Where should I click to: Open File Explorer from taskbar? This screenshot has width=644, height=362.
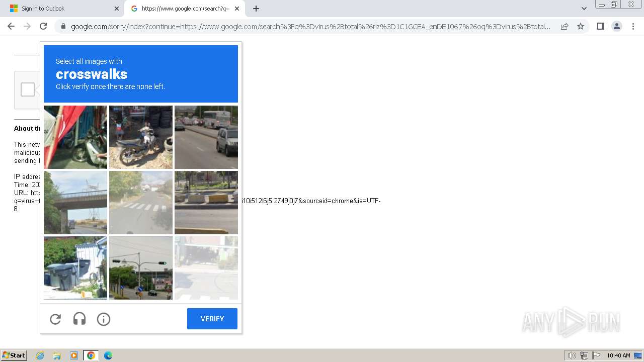(57, 355)
